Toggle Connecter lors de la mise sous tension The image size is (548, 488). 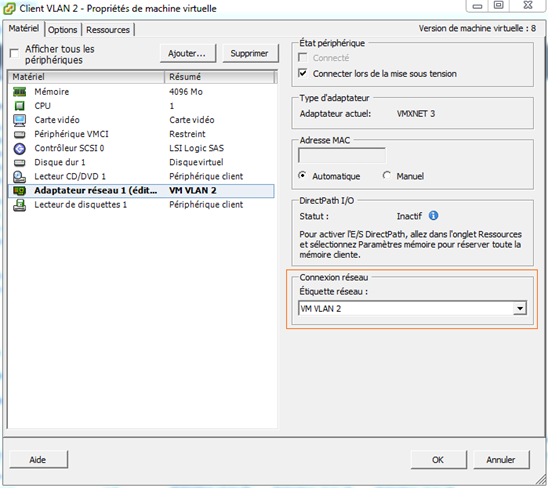[x=303, y=73]
